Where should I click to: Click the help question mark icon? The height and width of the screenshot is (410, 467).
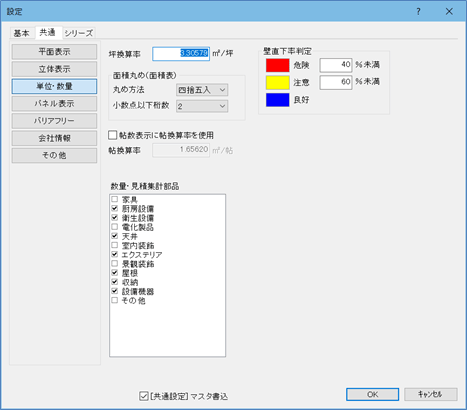tap(418, 12)
